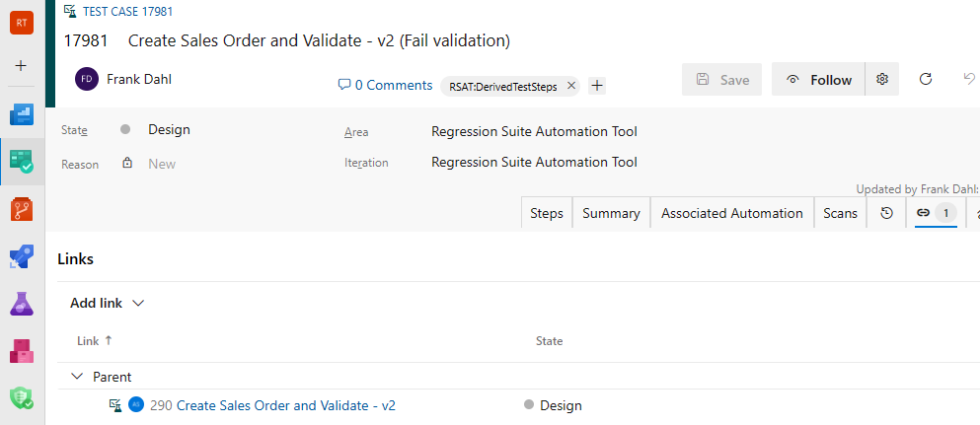Viewport: 980px width, 425px height.
Task: Click the title Create Sales Order and Validate - v2 (Fail validation)
Action: coord(320,41)
